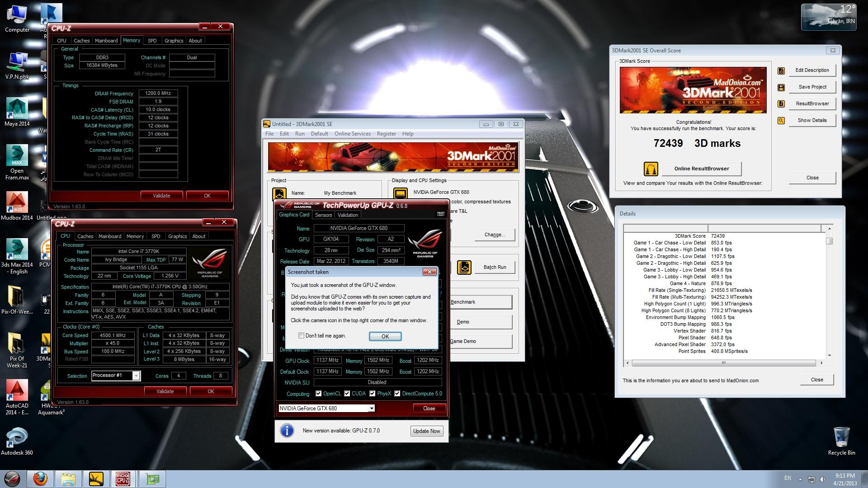
Task: Click the Edit Description button
Action: pyautogui.click(x=812, y=70)
